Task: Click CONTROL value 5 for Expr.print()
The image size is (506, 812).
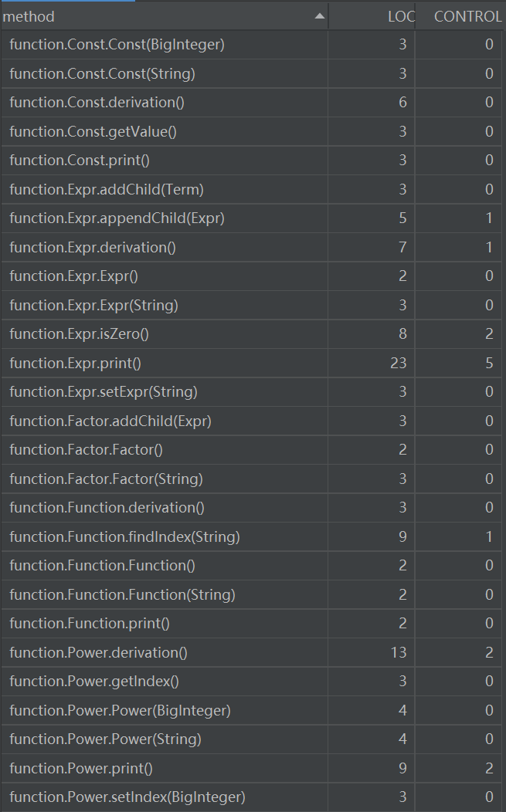Action: click(488, 363)
